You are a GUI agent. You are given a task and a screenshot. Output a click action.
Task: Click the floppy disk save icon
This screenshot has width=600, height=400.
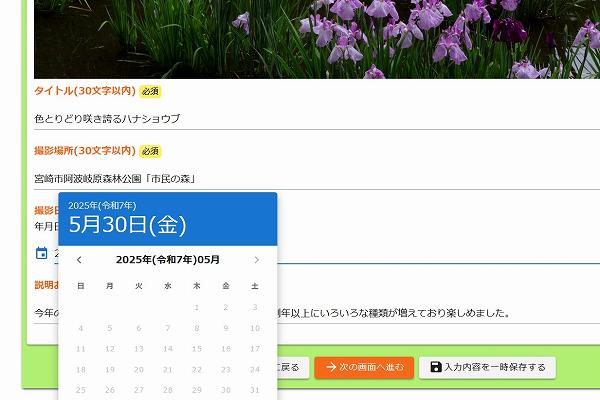click(x=436, y=367)
